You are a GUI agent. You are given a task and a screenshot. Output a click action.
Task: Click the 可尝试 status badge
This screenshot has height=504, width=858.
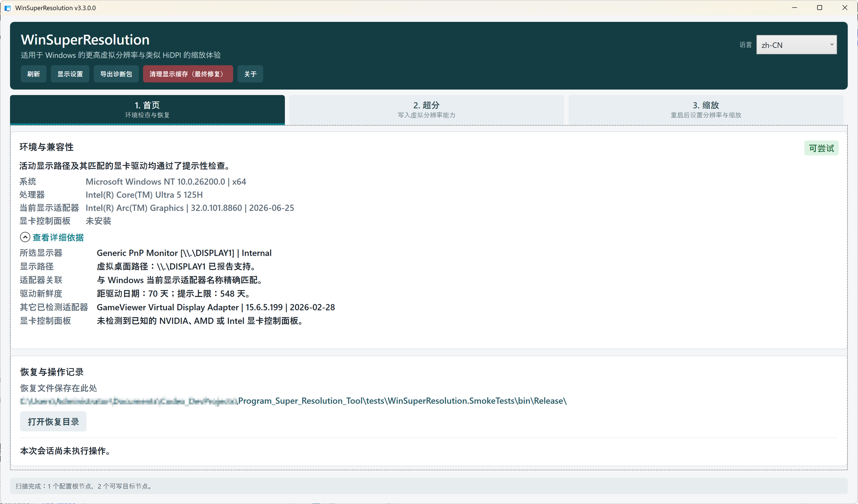click(x=821, y=148)
